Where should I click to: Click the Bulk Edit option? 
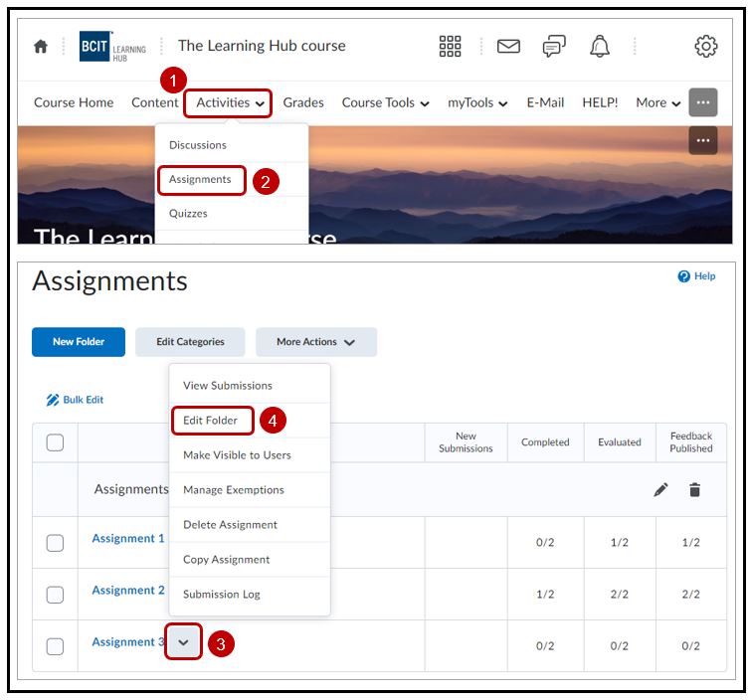click(76, 400)
